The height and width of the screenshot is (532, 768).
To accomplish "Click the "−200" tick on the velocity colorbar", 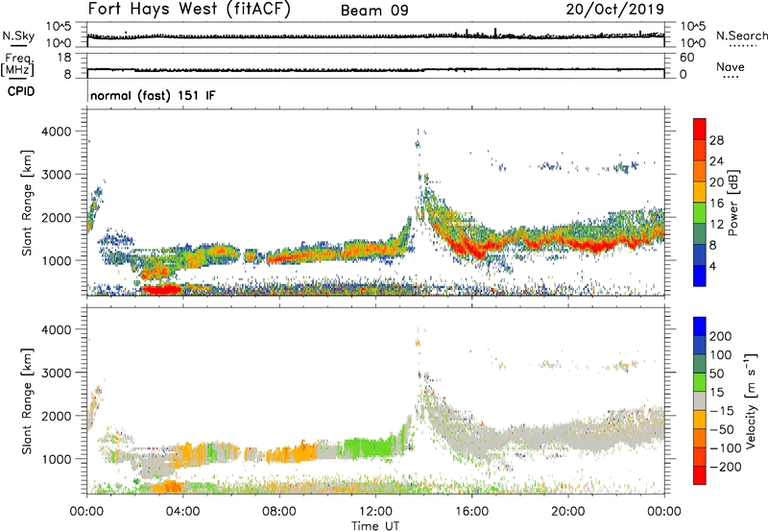I will pyautogui.click(x=725, y=467).
